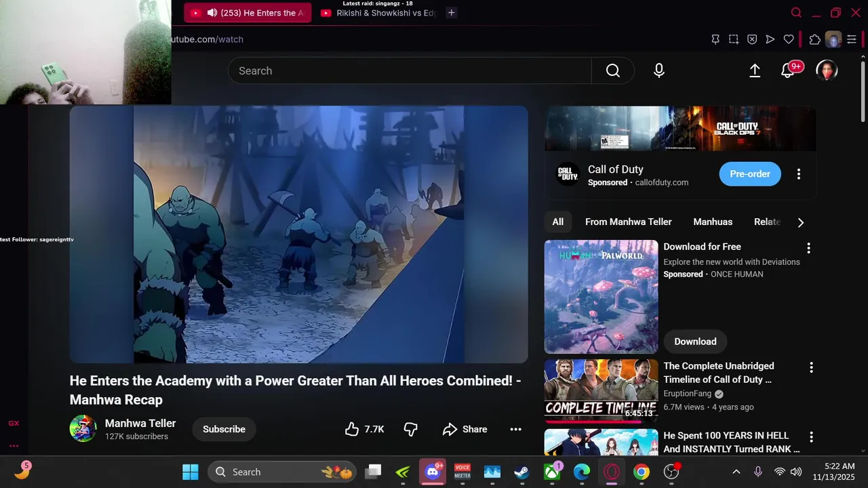Click the YouTube search input field
The image size is (868, 488).
click(x=410, y=70)
